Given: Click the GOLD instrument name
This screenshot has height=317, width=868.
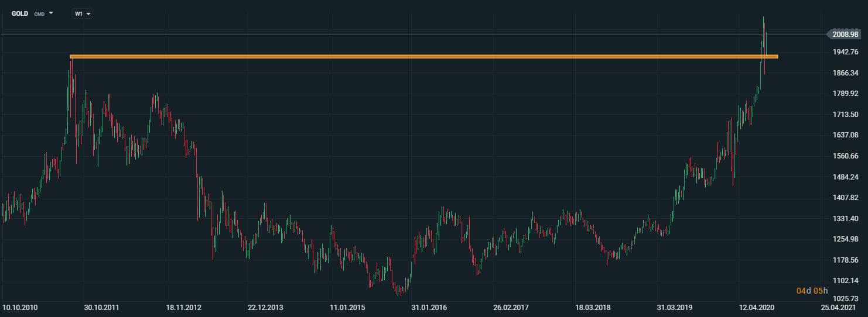Looking at the screenshot, I should tap(20, 13).
